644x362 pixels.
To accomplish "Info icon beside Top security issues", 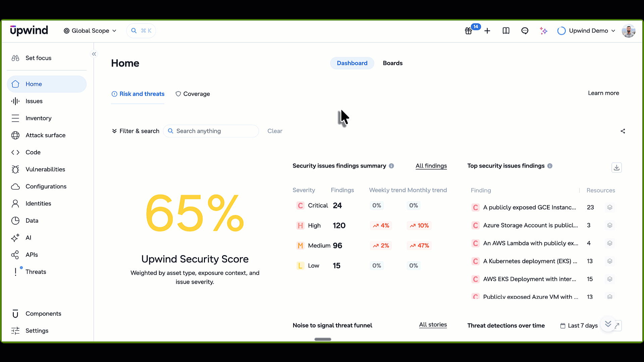I will coord(550,166).
